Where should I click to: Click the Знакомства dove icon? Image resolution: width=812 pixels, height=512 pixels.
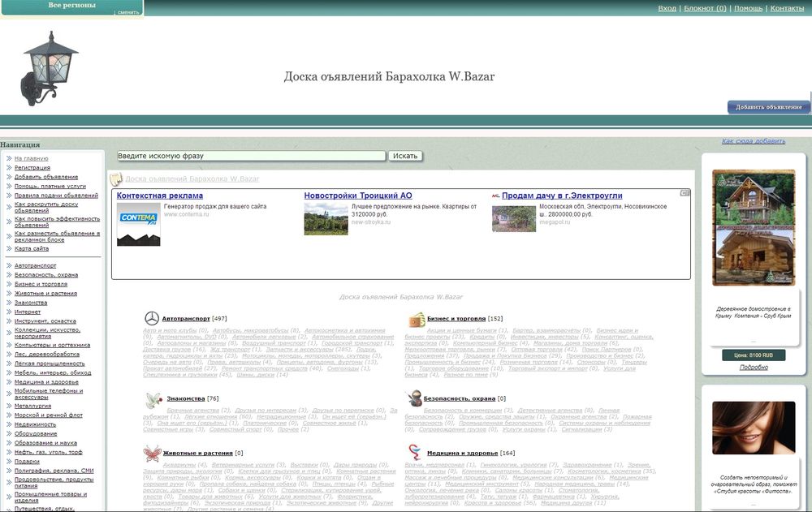pos(153,400)
